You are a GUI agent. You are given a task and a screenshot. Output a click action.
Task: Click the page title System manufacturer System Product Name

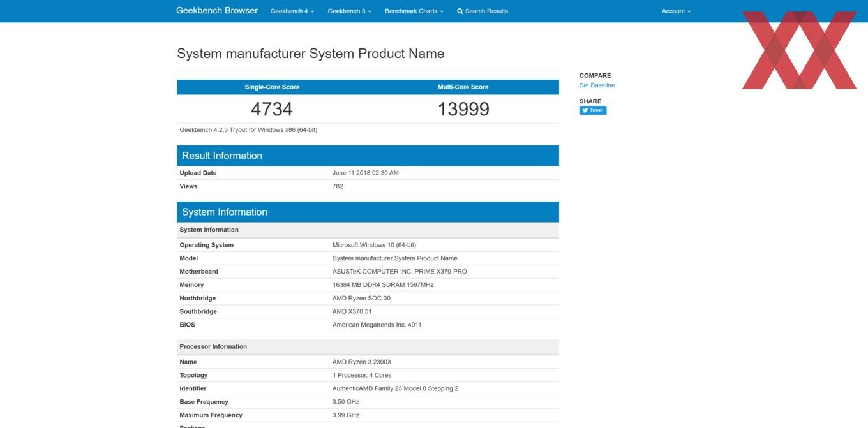click(310, 54)
